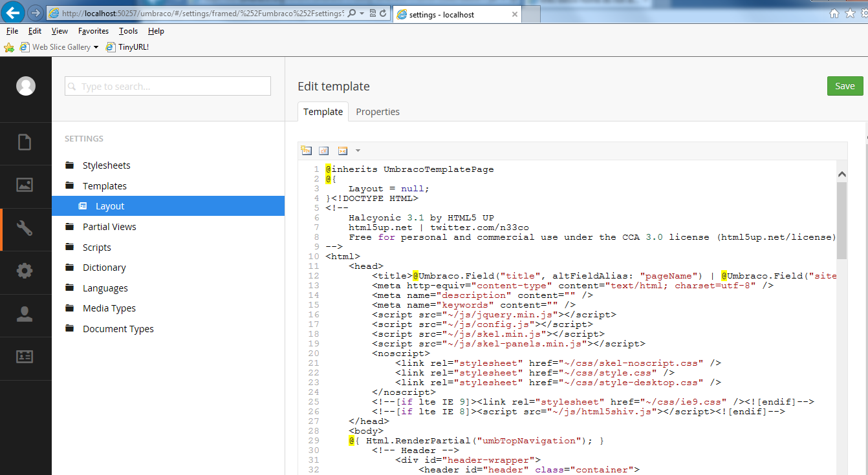The width and height of the screenshot is (868, 475).
Task: Open the View menu
Action: point(60,31)
